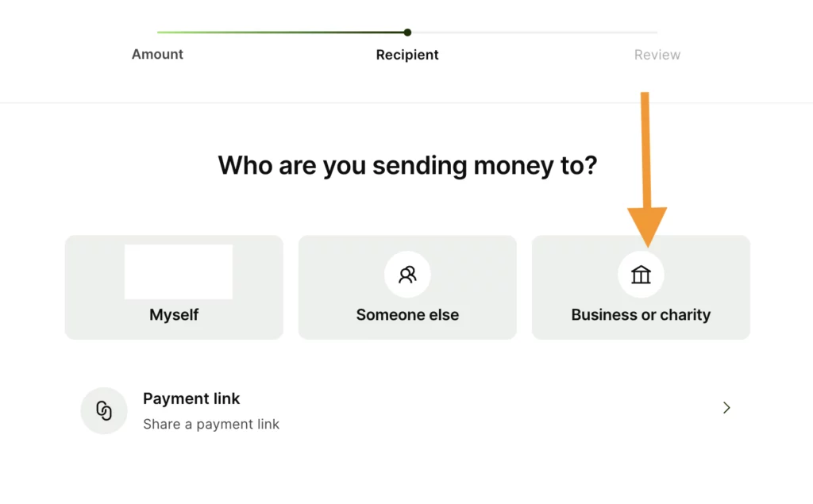This screenshot has height=504, width=813.
Task: Choose the Myself label
Action: click(174, 315)
